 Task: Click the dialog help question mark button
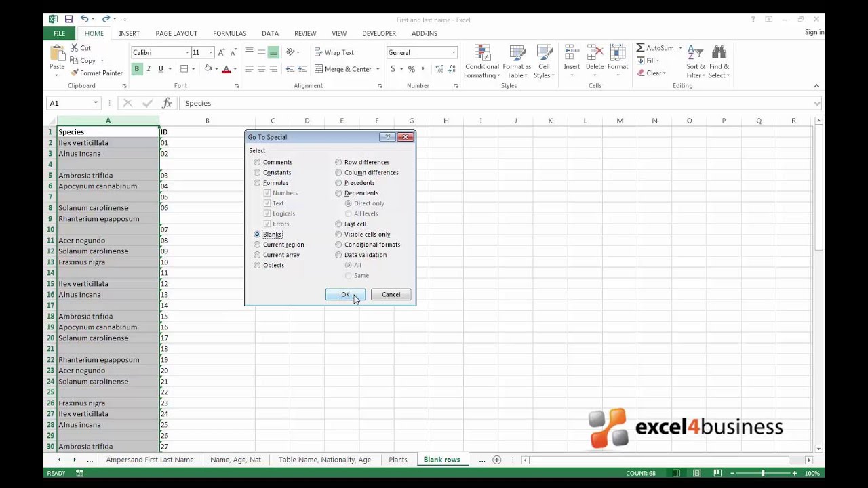pyautogui.click(x=387, y=137)
